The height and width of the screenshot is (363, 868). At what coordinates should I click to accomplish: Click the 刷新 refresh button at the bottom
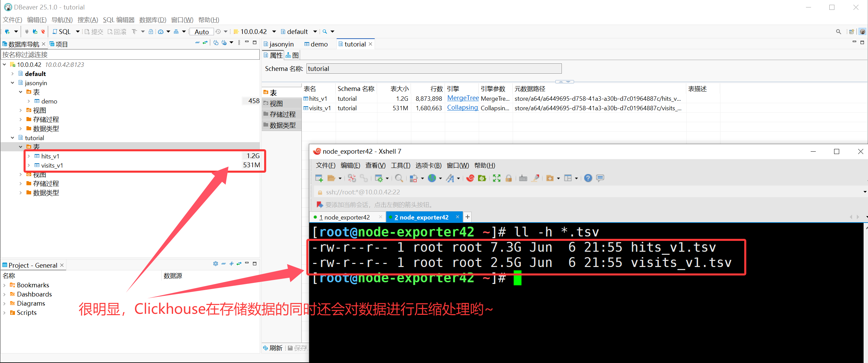(x=273, y=348)
